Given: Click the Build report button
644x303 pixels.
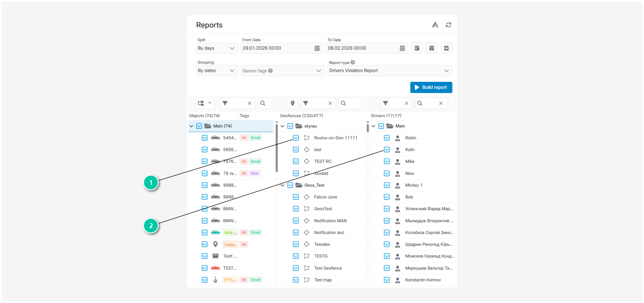Looking at the screenshot, I should (431, 87).
